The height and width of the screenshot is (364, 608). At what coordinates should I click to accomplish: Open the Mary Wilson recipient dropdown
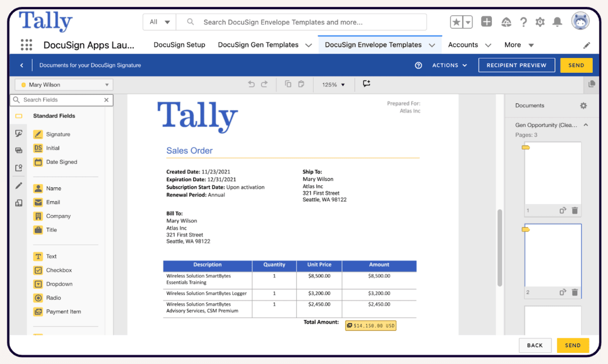(63, 85)
